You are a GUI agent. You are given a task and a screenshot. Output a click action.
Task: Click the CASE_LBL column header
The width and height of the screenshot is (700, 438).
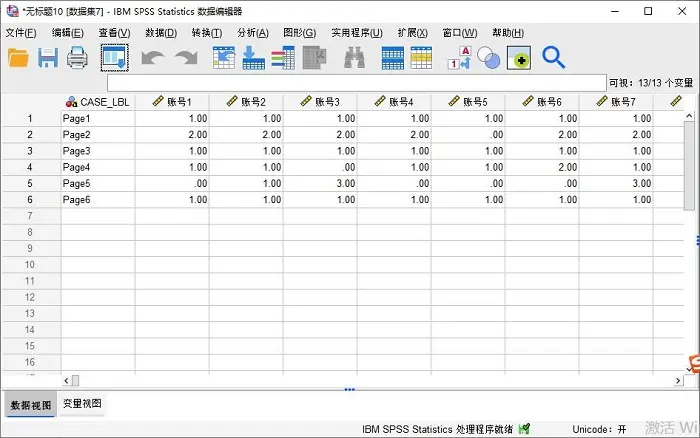98,102
